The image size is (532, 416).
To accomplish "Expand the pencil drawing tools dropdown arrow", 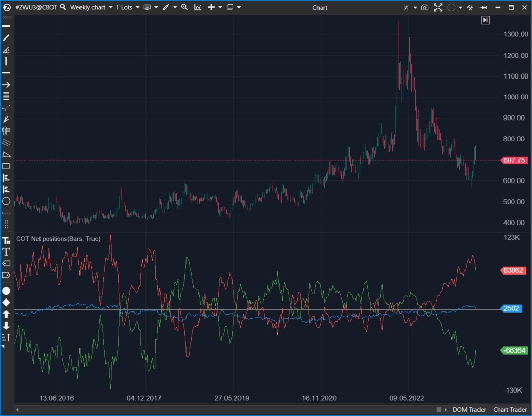I will click(175, 7).
